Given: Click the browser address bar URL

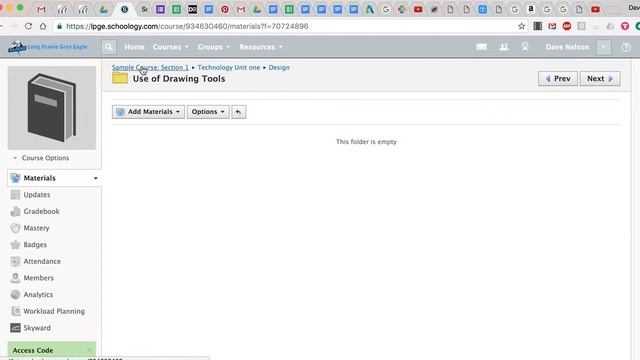Looking at the screenshot, I should click(187, 26).
